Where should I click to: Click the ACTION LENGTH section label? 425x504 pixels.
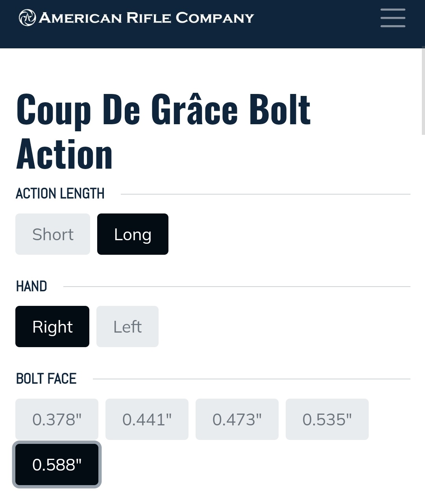60,193
